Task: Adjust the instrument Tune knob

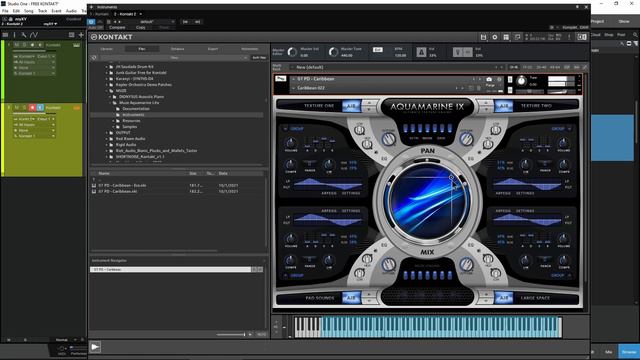Action: click(x=521, y=81)
